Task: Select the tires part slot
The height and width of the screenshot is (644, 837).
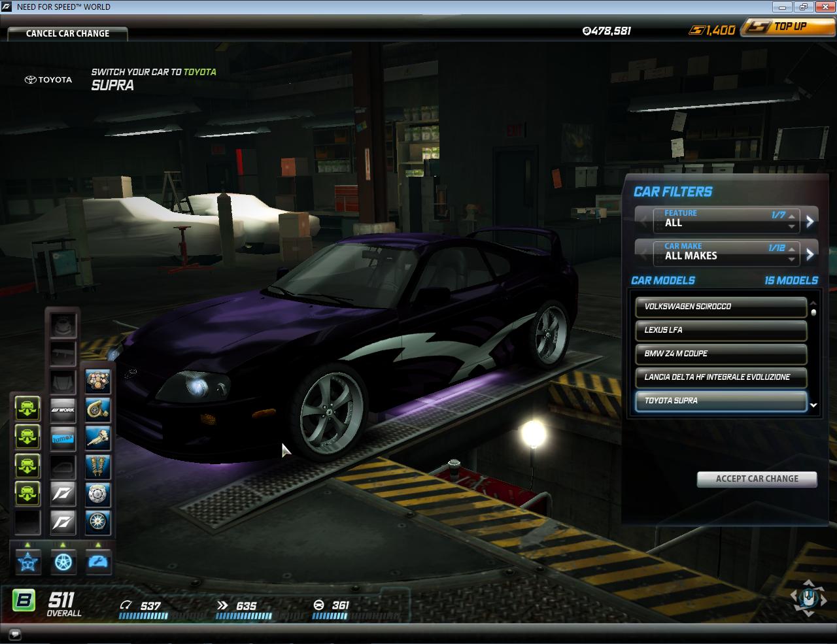Action: [x=97, y=523]
